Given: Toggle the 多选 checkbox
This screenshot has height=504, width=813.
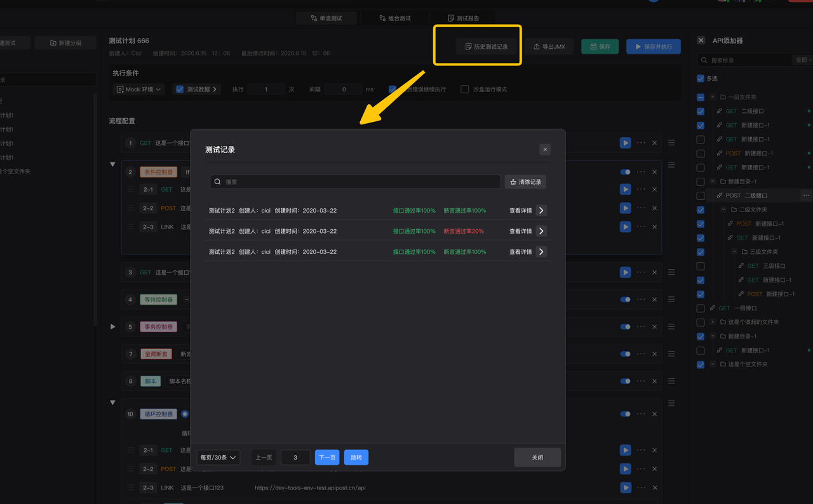Looking at the screenshot, I should [701, 79].
